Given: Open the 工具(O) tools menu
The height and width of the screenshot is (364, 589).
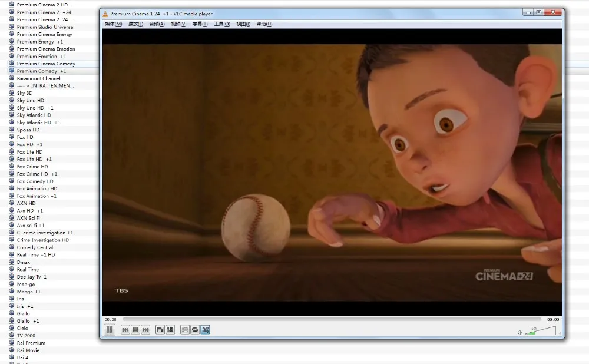Looking at the screenshot, I should [x=221, y=24].
